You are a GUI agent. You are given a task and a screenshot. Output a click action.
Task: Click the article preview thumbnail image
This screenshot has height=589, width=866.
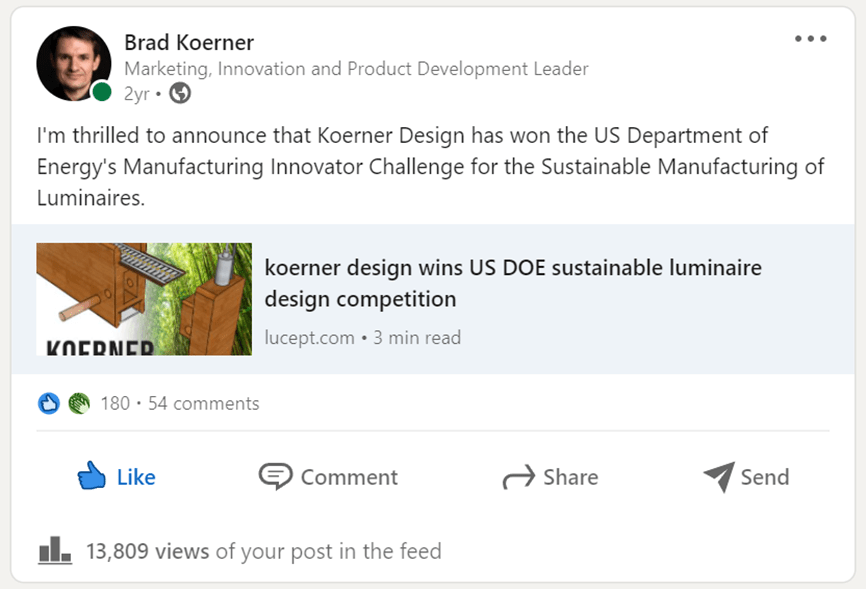(x=144, y=299)
